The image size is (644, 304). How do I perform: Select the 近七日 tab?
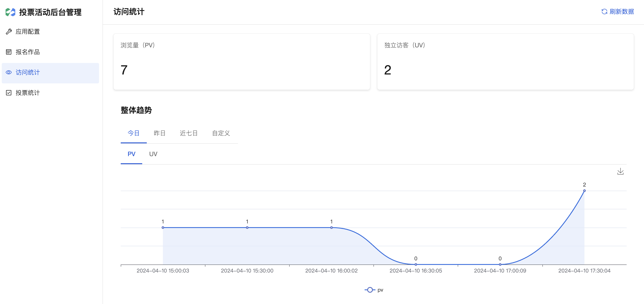click(189, 133)
